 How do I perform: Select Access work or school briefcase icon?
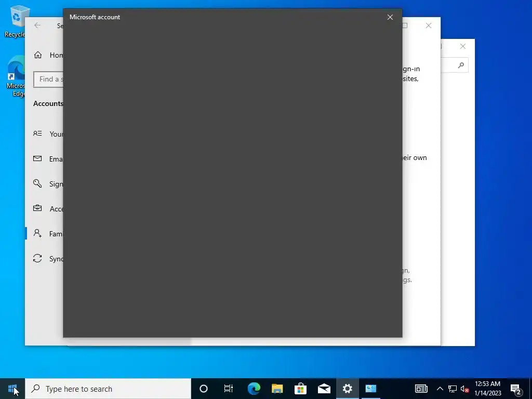(37, 208)
